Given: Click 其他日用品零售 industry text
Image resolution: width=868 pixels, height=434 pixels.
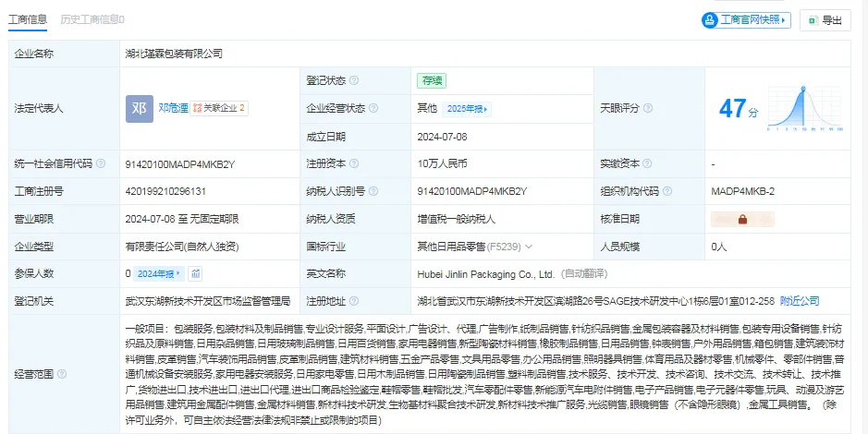Looking at the screenshot, I should [x=451, y=247].
